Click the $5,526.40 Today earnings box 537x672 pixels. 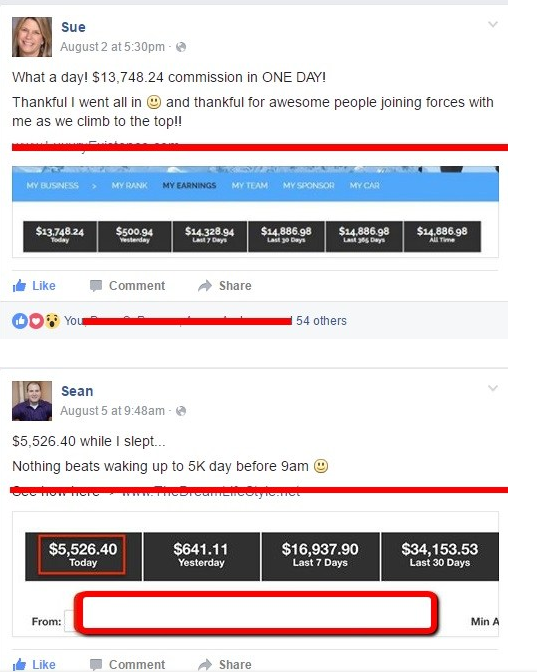(83, 554)
